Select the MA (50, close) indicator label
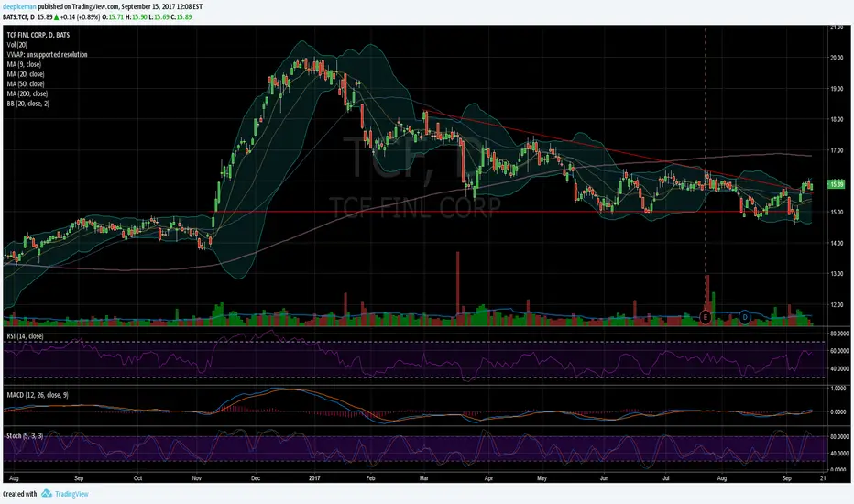The width and height of the screenshot is (854, 504). [26, 84]
